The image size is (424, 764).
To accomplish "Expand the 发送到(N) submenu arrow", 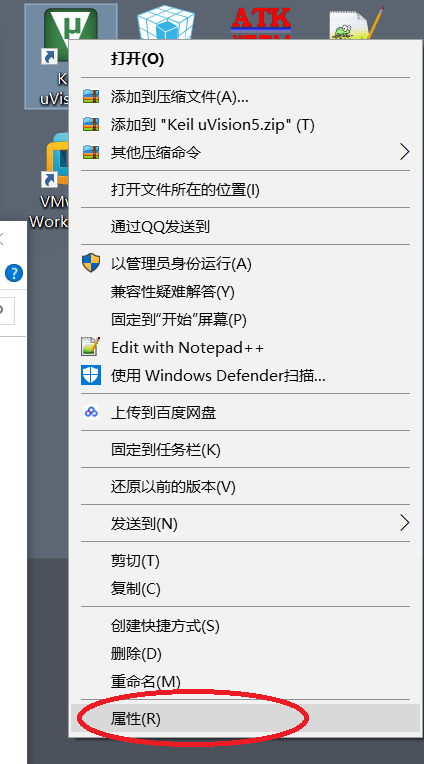I will [x=404, y=523].
